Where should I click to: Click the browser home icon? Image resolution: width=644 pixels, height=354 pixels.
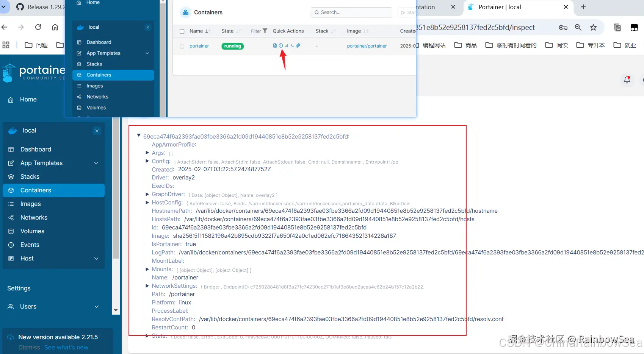click(55, 27)
